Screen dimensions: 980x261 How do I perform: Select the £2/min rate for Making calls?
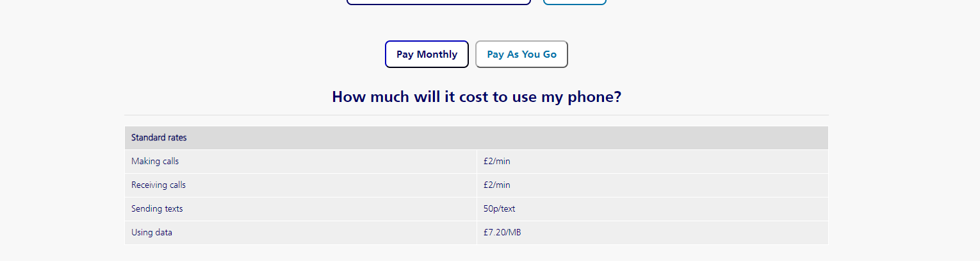(x=497, y=161)
